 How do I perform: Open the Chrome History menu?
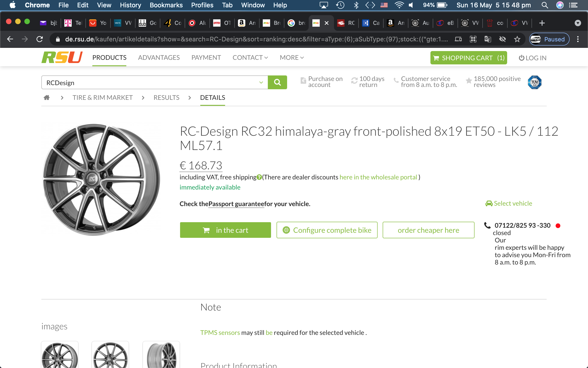pos(130,5)
